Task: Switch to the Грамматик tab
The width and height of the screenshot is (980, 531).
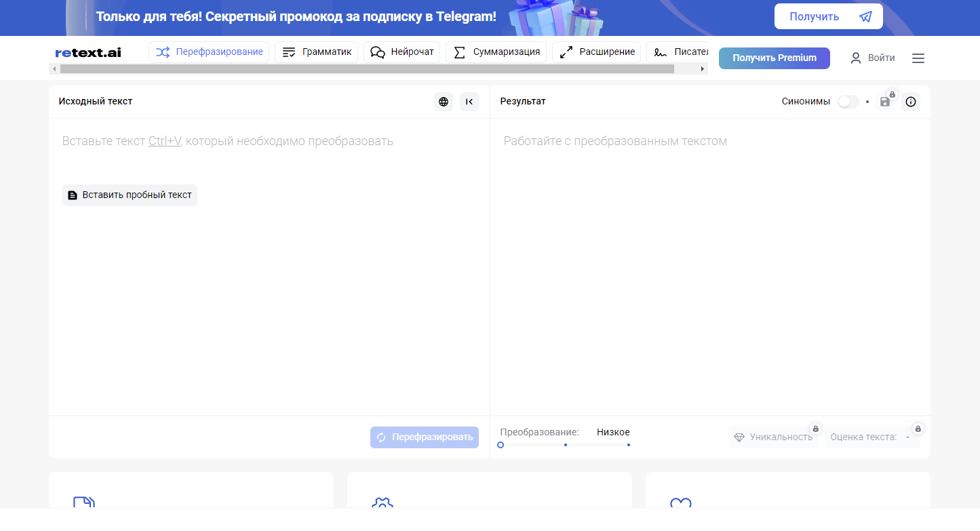Action: pyautogui.click(x=316, y=52)
